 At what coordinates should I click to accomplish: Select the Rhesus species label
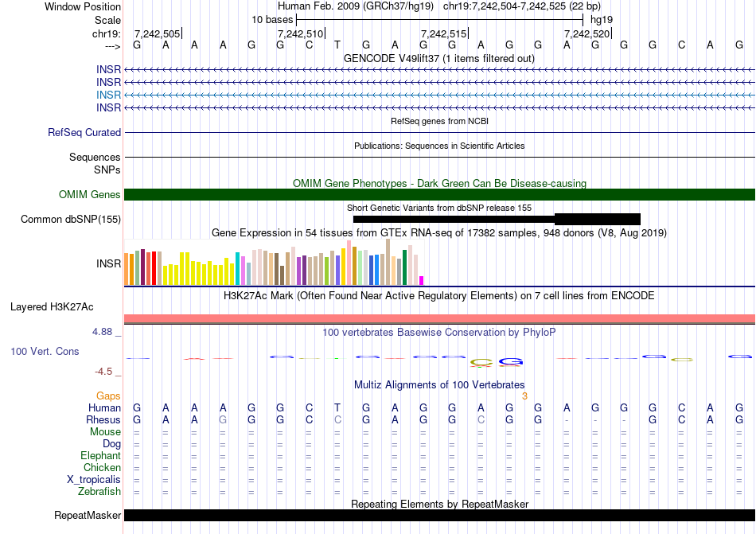coord(103,419)
